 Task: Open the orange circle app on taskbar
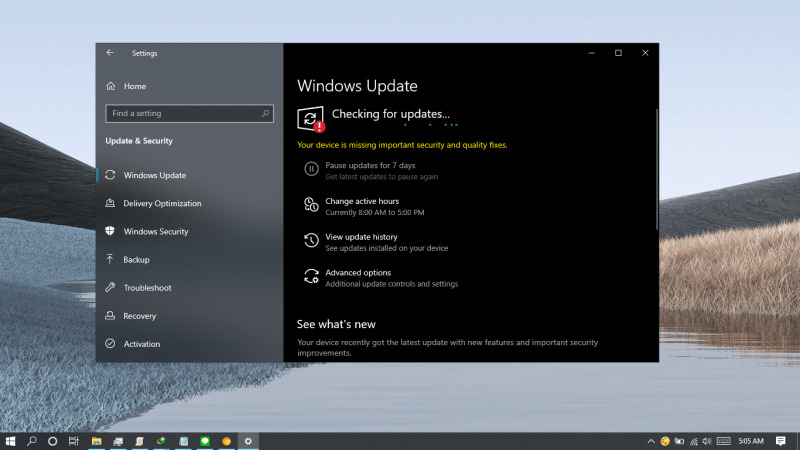[x=227, y=441]
